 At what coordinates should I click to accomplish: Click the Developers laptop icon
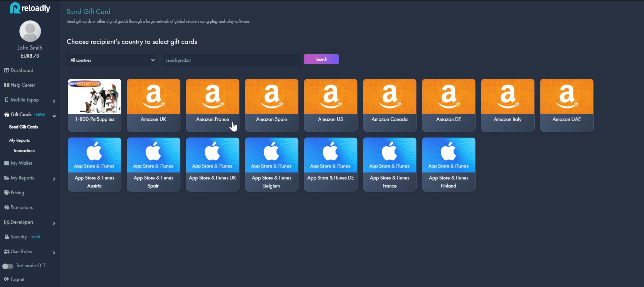point(6,222)
